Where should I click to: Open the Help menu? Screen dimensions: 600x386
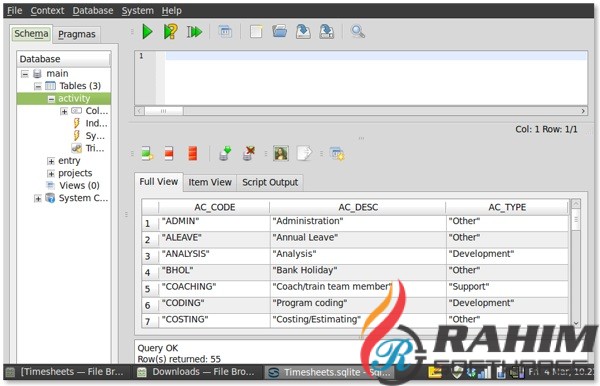[x=171, y=11]
